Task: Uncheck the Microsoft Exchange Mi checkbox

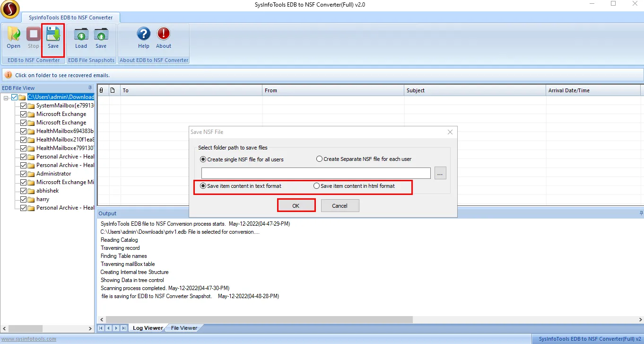Action: (23, 182)
